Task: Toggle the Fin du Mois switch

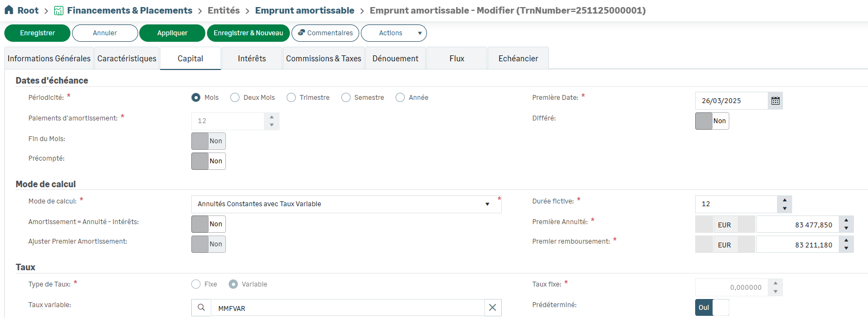Action: 208,141
